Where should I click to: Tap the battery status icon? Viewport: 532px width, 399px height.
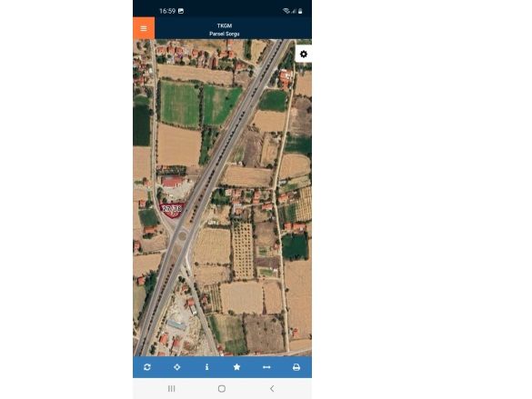tap(300, 11)
